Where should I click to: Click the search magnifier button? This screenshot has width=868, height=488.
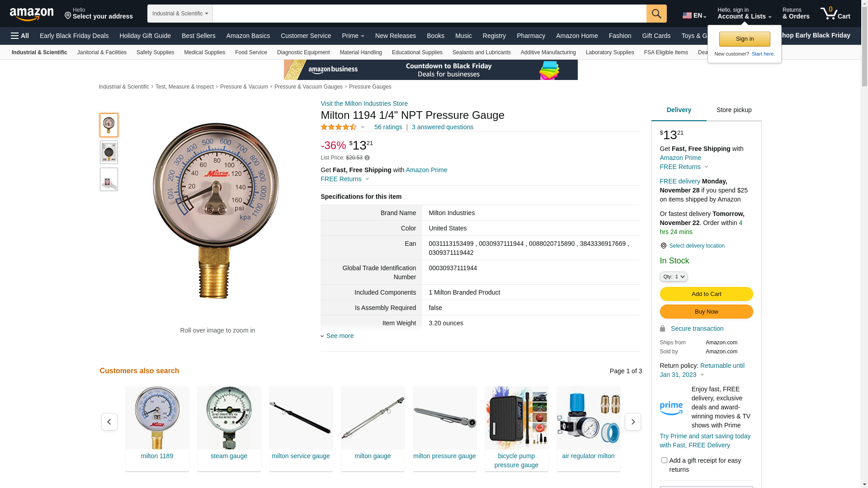click(x=656, y=14)
